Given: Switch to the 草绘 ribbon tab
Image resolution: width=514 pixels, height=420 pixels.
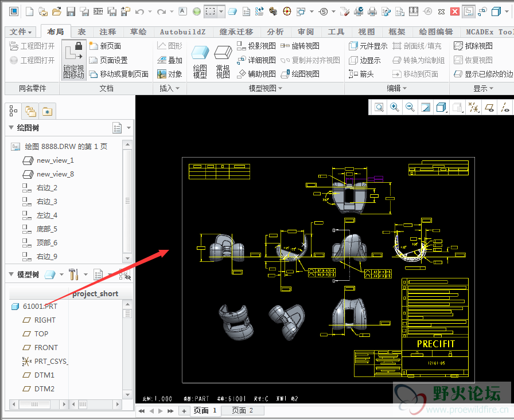Looking at the screenshot, I should [138, 32].
